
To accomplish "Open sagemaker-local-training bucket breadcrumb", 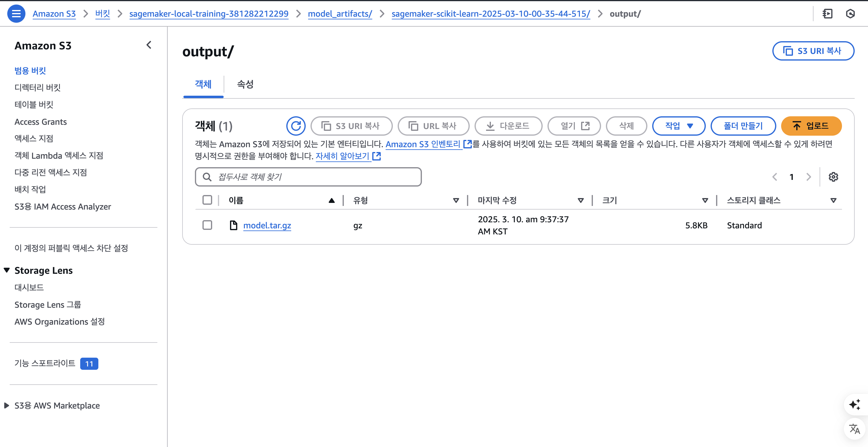I will coord(209,14).
